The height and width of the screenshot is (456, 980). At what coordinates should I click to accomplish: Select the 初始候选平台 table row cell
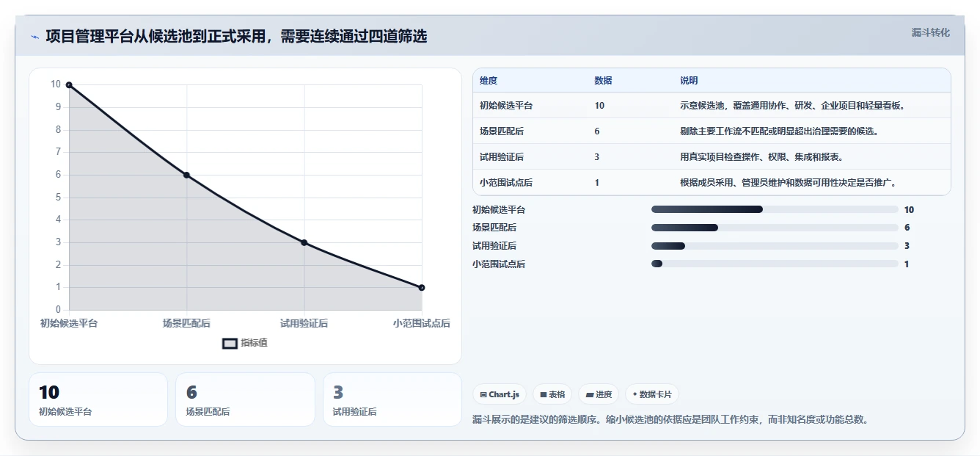click(506, 106)
